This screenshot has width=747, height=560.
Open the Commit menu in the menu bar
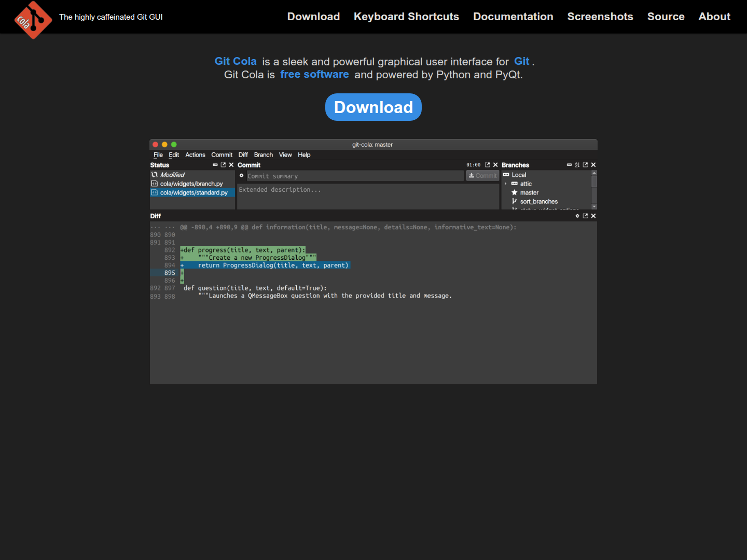point(222,155)
